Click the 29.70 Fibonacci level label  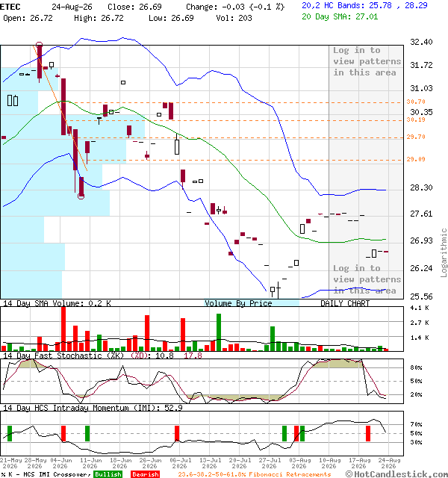[416, 137]
